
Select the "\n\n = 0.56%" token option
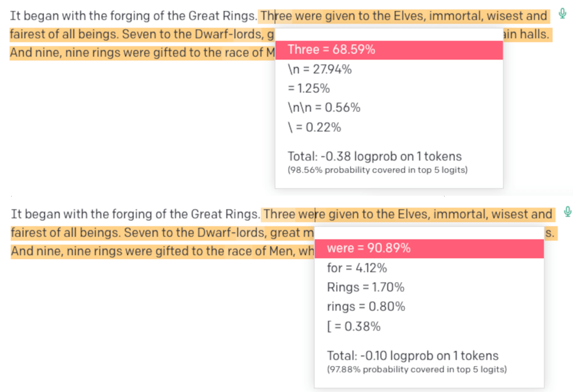(x=324, y=108)
